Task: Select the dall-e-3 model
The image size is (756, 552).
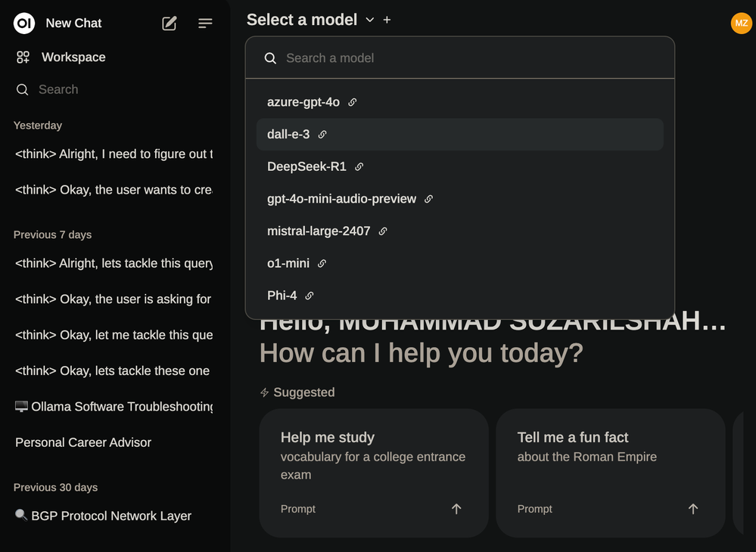Action: point(460,135)
